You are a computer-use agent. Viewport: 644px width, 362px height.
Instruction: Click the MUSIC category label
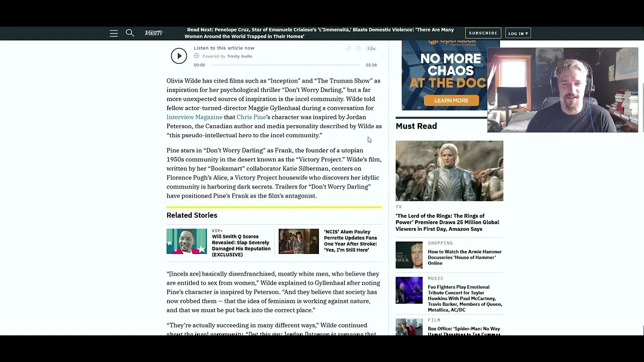[x=436, y=279]
